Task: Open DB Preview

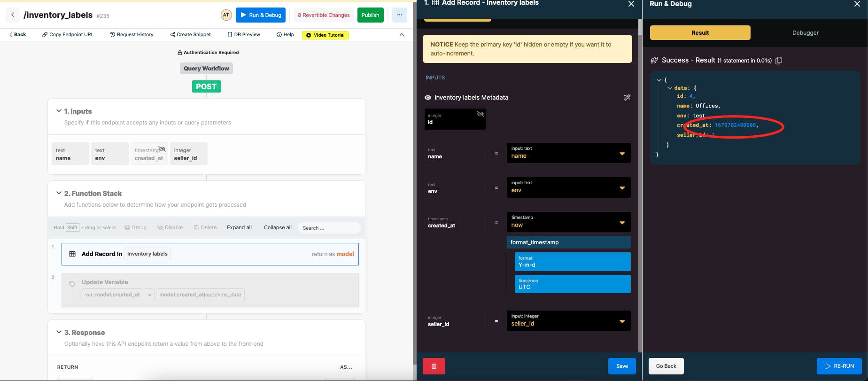Action: tap(244, 35)
